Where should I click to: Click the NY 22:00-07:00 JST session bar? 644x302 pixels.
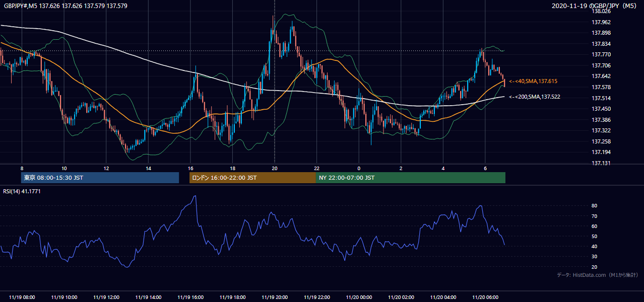pyautogui.click(x=411, y=178)
